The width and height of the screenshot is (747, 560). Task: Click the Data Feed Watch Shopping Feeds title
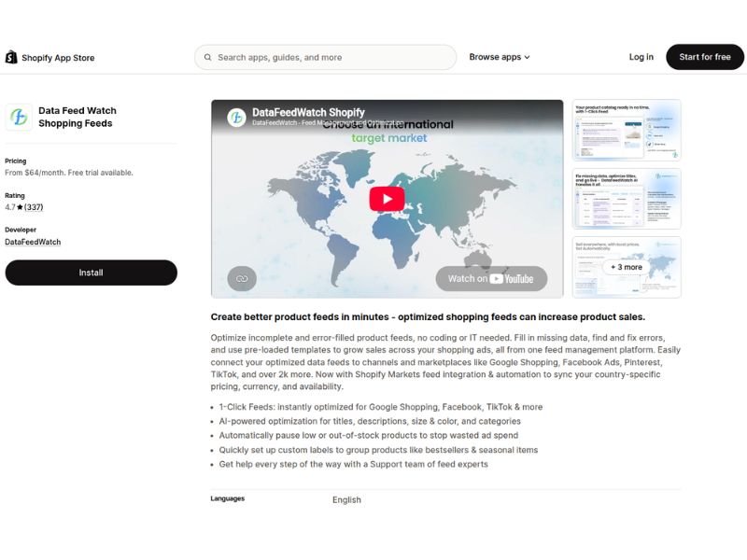click(x=78, y=117)
